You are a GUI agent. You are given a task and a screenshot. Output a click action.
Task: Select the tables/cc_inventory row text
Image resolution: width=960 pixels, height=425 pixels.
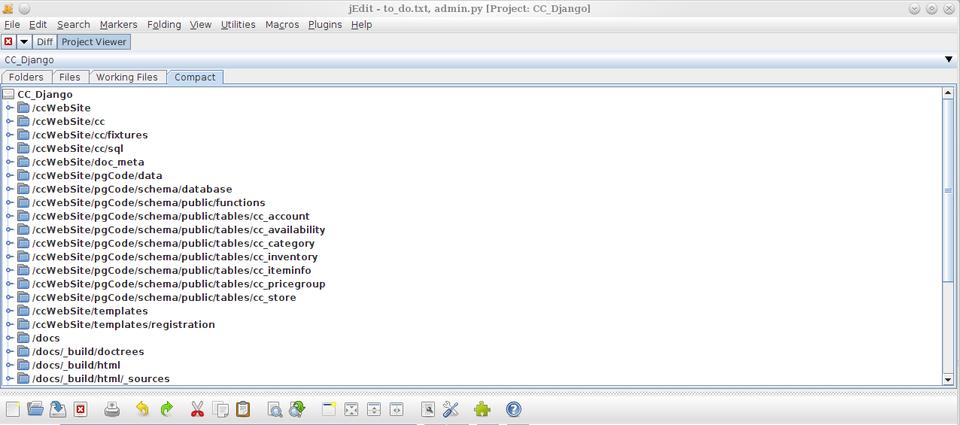coord(175,257)
